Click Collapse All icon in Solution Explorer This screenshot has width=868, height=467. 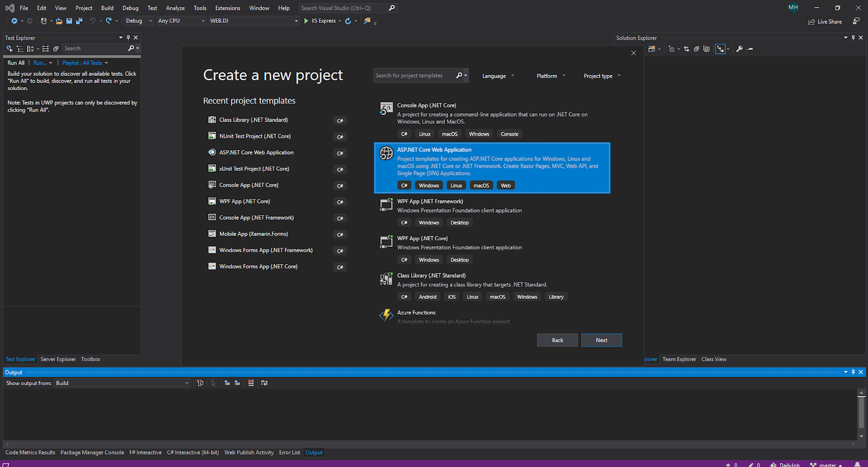[x=697, y=49]
